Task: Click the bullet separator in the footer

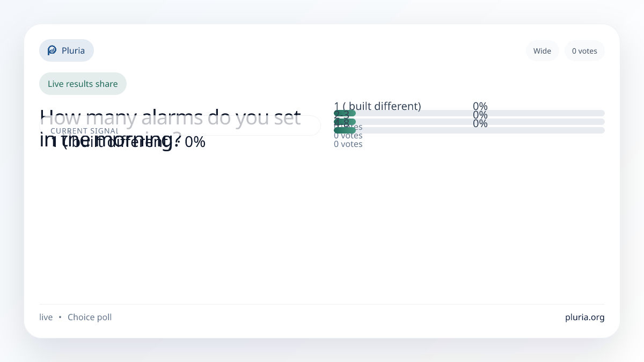Action: 60,317
